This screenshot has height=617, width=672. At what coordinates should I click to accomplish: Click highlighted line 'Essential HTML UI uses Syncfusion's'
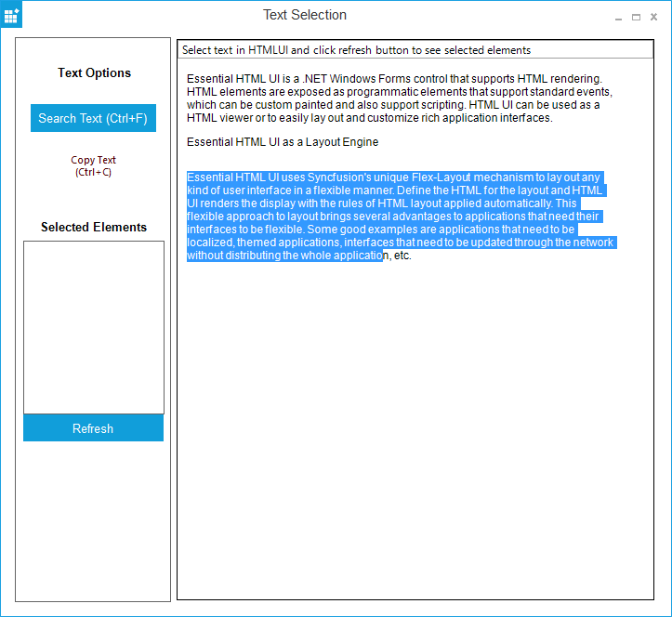[x=394, y=177]
